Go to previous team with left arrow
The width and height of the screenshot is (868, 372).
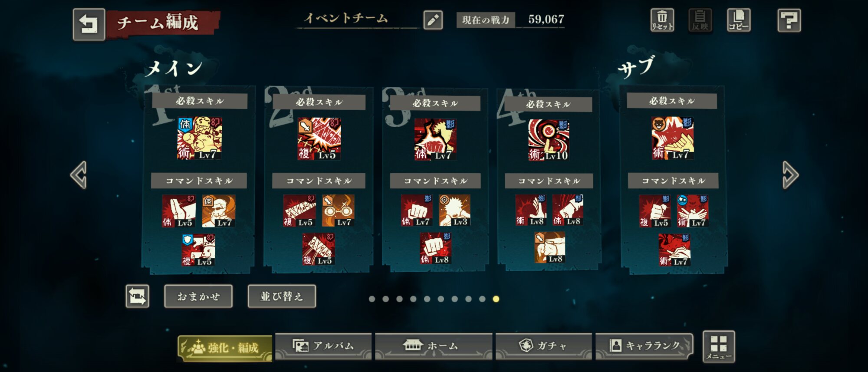(x=79, y=175)
